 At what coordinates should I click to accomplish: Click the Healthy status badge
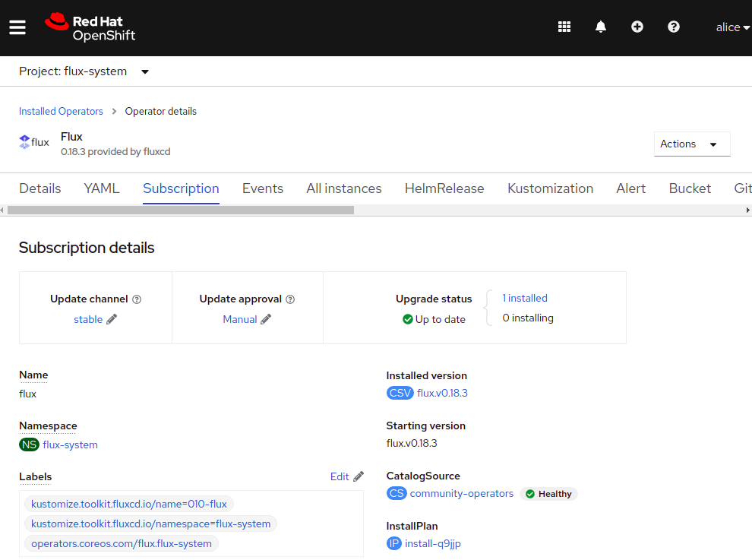(x=548, y=494)
